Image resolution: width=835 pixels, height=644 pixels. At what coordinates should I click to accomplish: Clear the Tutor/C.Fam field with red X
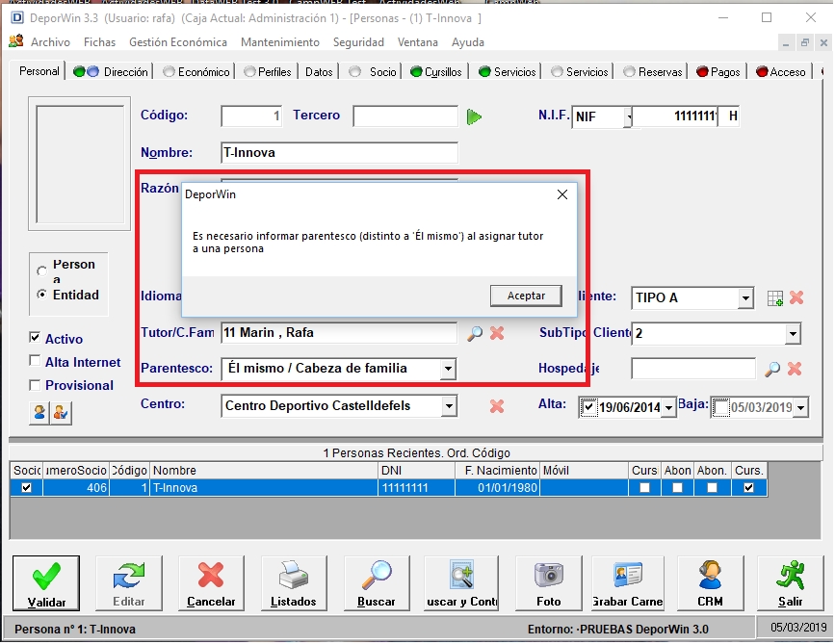(497, 333)
